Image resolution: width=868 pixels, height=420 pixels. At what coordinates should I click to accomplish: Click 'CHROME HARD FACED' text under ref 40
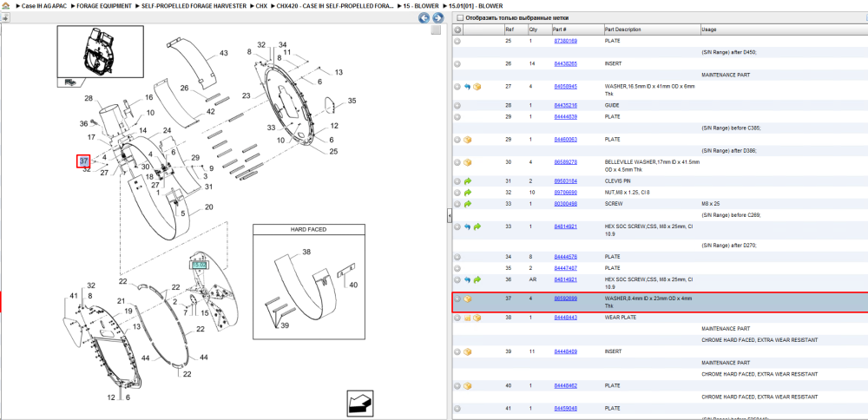(x=759, y=397)
